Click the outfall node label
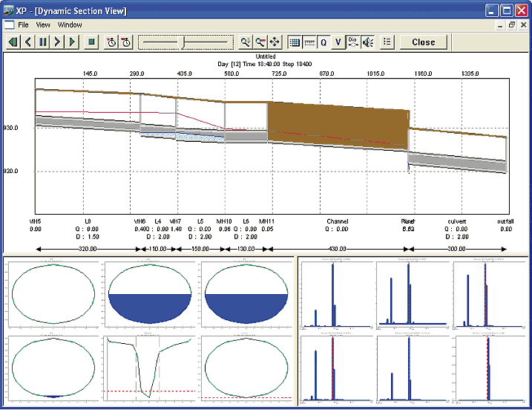532x410 pixels. click(505, 221)
